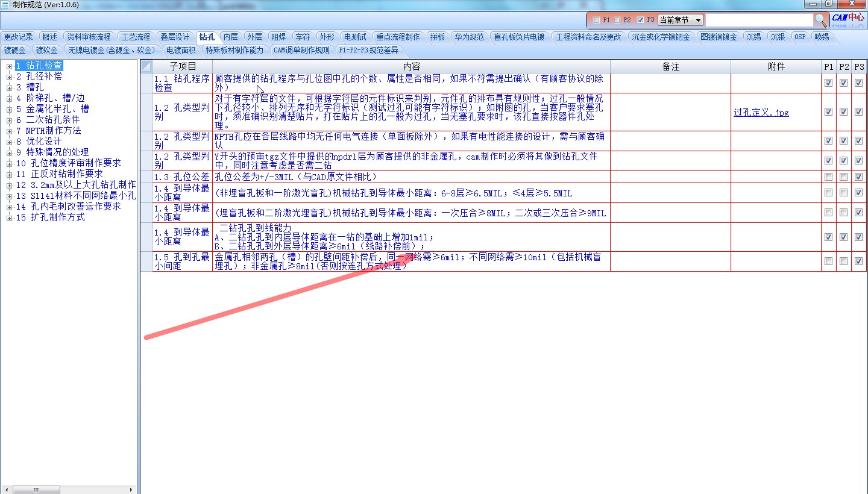
Task: Expand tree node 6 二次钻孔条件
Action: pos(9,120)
